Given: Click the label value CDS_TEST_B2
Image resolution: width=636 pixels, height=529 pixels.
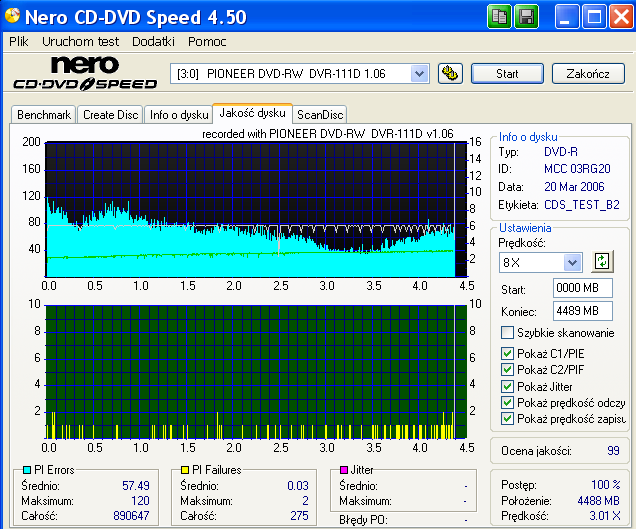Looking at the screenshot, I should 582,205.
